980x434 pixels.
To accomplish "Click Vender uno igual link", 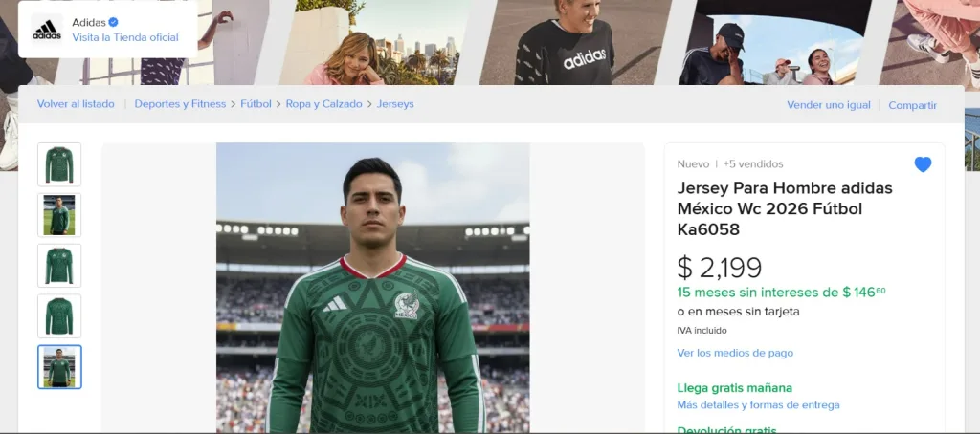I will pos(829,105).
